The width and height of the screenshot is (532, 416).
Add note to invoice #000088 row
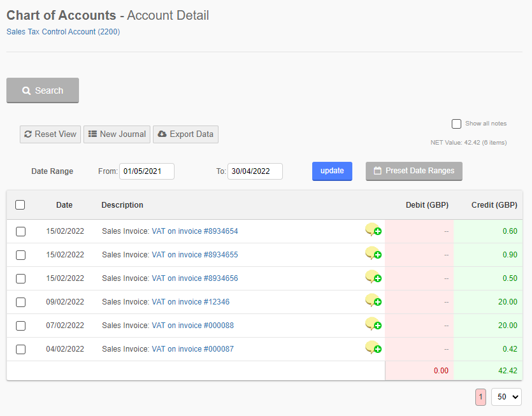pos(373,324)
